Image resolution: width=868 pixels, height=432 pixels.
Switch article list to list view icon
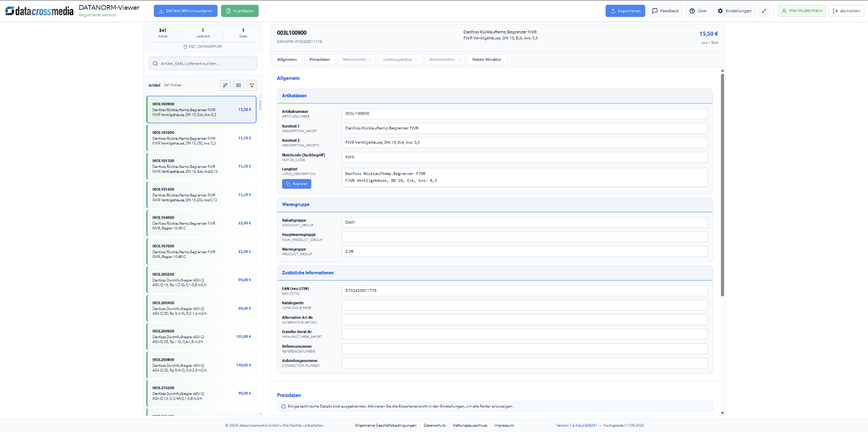[239, 85]
